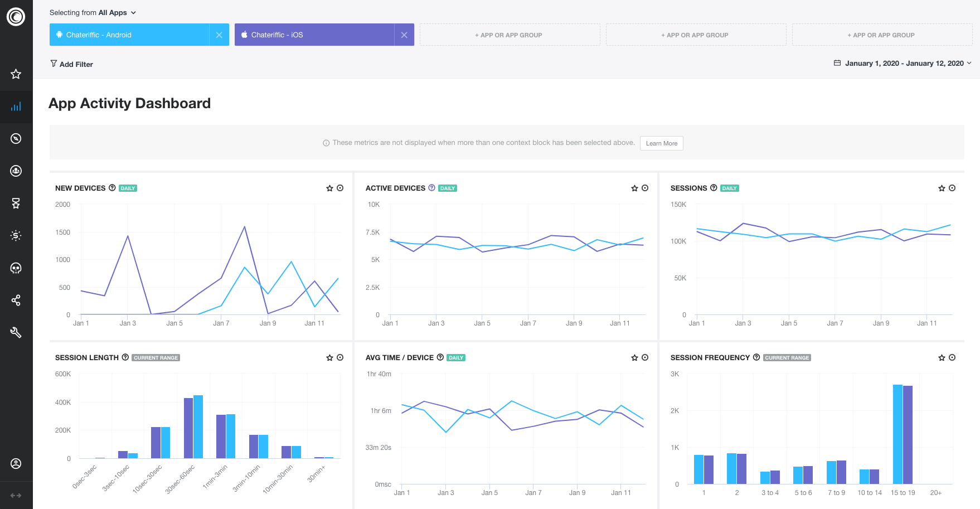Open Active Devices chart settings gear

click(x=645, y=188)
